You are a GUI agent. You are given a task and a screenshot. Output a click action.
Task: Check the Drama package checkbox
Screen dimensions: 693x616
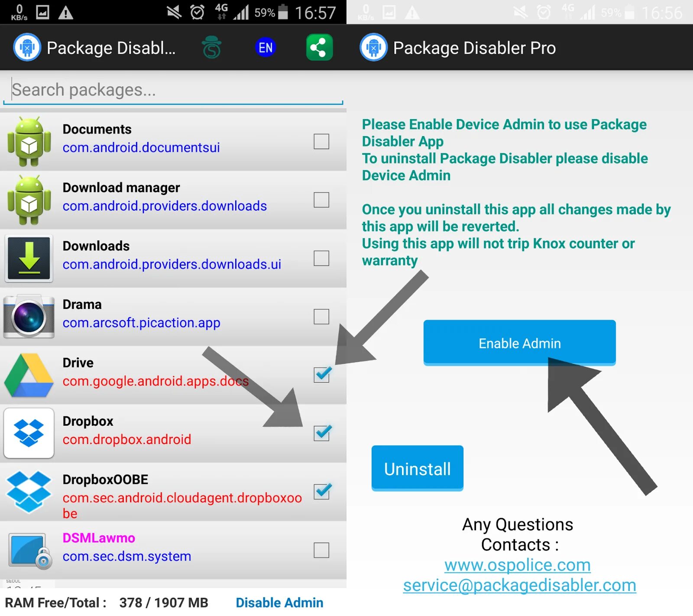coord(321,317)
